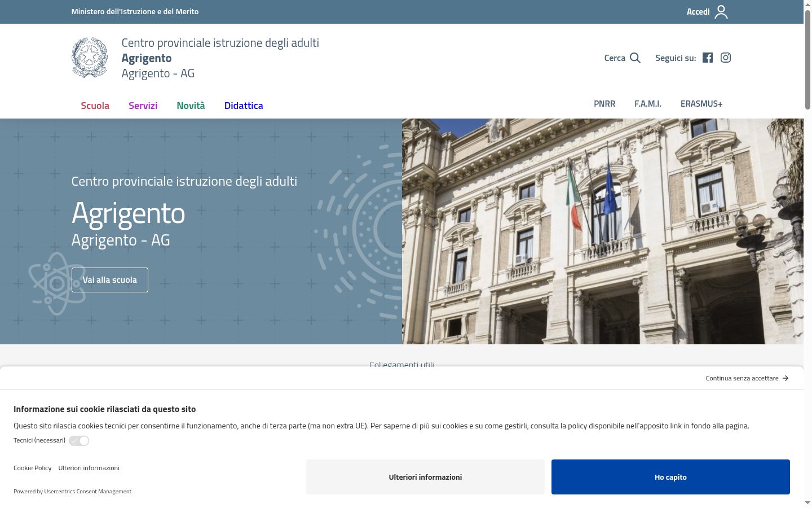812x508 pixels.
Task: Open the Scuola menu
Action: point(95,106)
